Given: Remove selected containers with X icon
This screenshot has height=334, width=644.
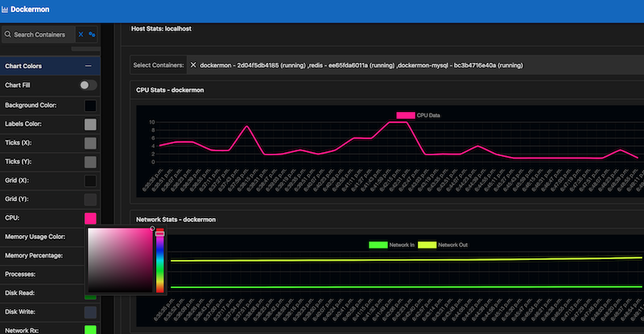Looking at the screenshot, I should 193,65.
